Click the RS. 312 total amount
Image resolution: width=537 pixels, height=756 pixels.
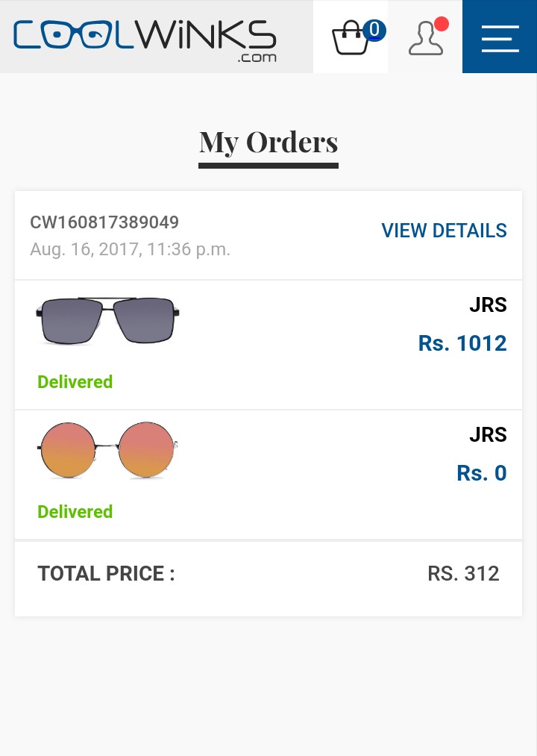(463, 574)
